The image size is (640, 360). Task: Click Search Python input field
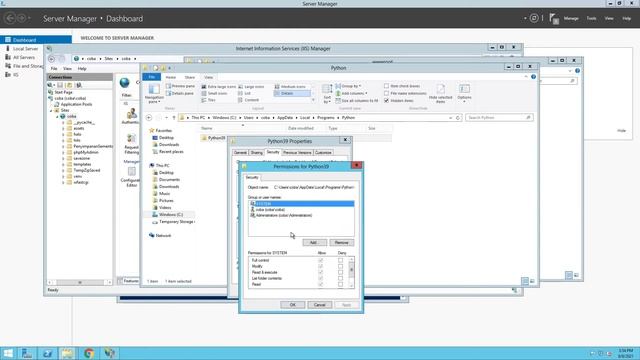click(x=499, y=118)
